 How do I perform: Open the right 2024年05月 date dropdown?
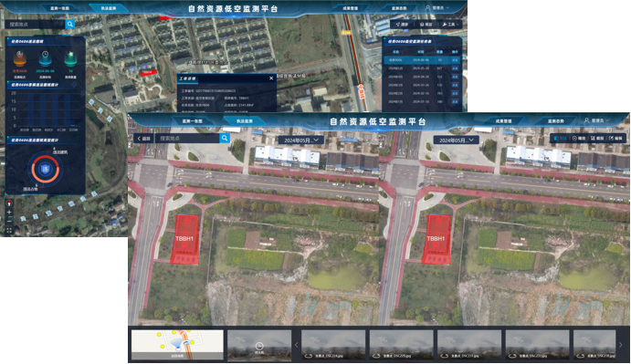456,140
